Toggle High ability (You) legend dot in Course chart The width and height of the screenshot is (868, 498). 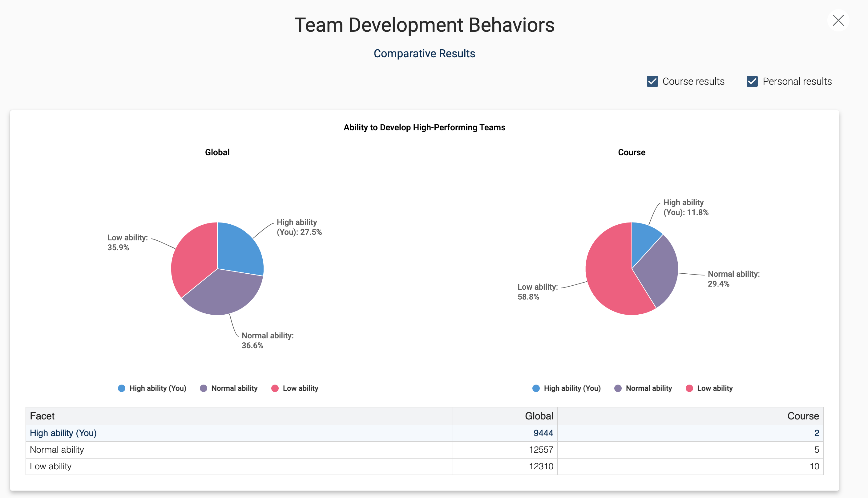536,388
